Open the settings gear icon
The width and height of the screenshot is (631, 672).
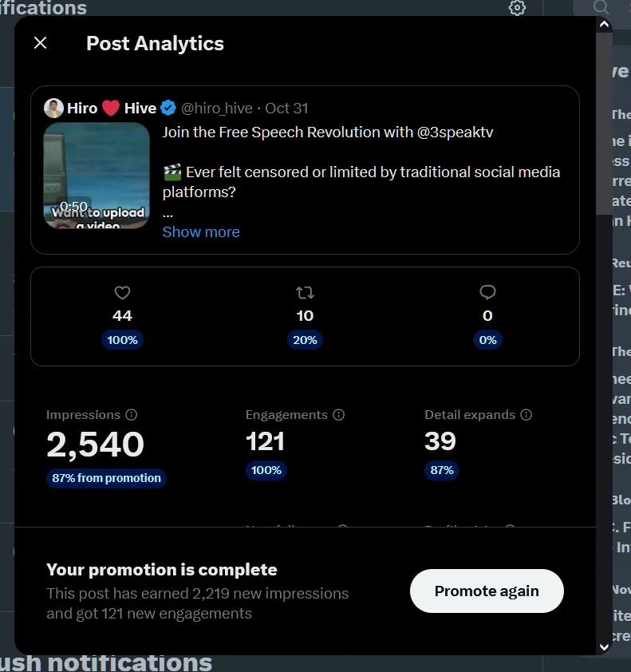(518, 8)
